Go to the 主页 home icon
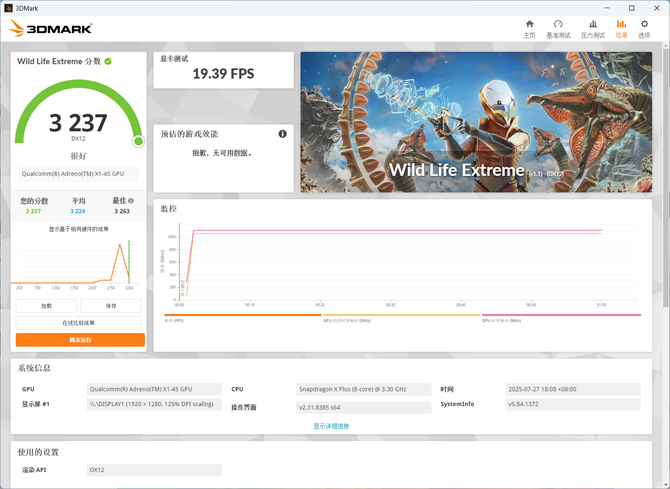Image resolution: width=670 pixels, height=489 pixels. pyautogui.click(x=529, y=24)
